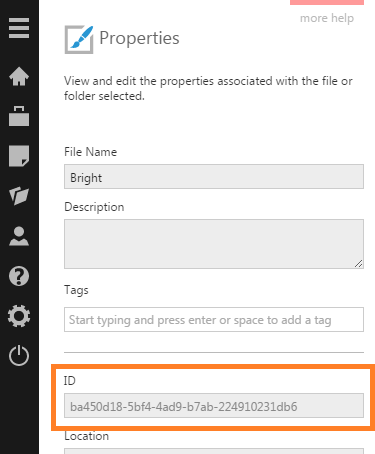Open the hamburger main menu

pos(19,28)
